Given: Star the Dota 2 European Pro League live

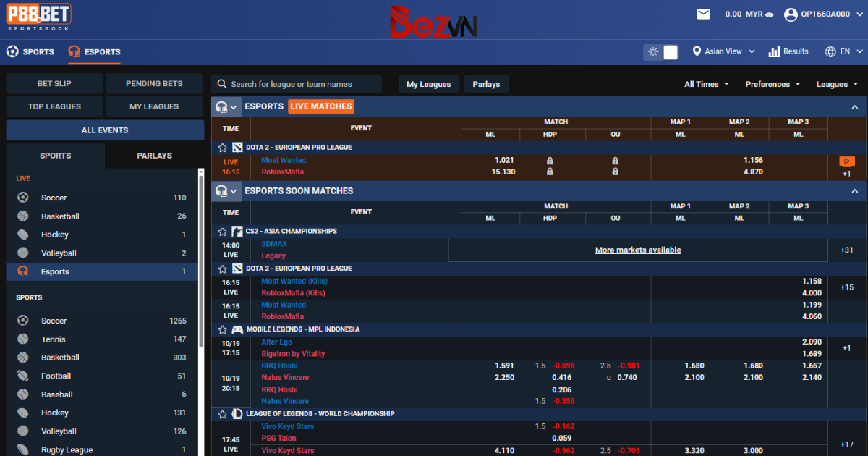Looking at the screenshot, I should (x=223, y=148).
